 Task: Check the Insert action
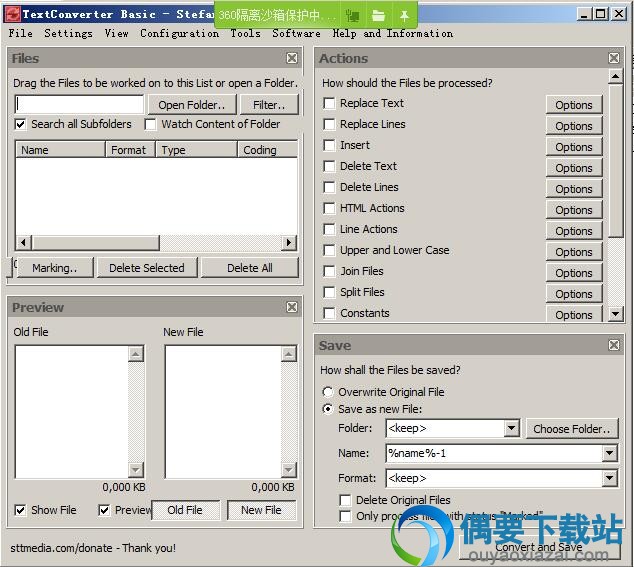point(329,146)
